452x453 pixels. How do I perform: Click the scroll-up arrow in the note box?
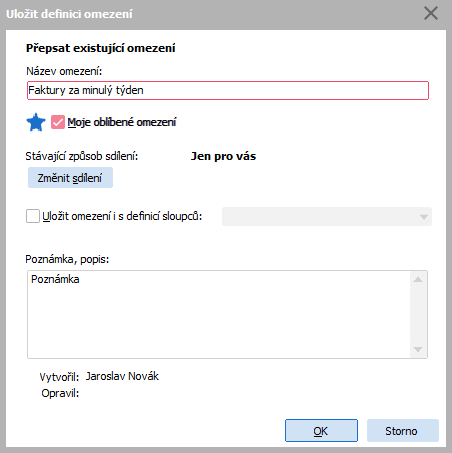pos(418,280)
